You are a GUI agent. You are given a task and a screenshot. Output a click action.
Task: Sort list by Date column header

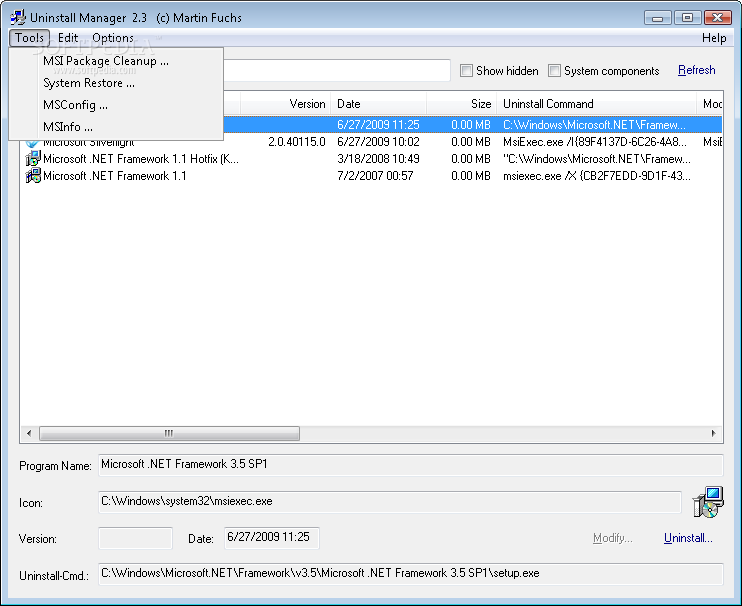379,104
